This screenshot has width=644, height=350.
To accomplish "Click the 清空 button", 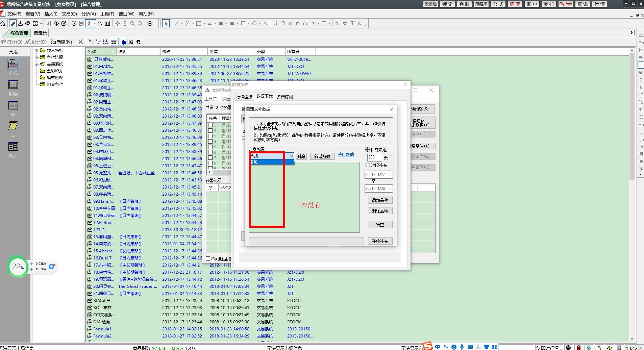I will click(x=380, y=225).
